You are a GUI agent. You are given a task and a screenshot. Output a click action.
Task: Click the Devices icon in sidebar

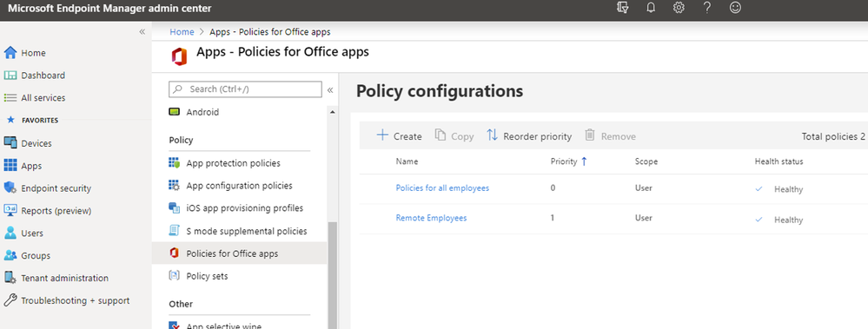(10, 142)
